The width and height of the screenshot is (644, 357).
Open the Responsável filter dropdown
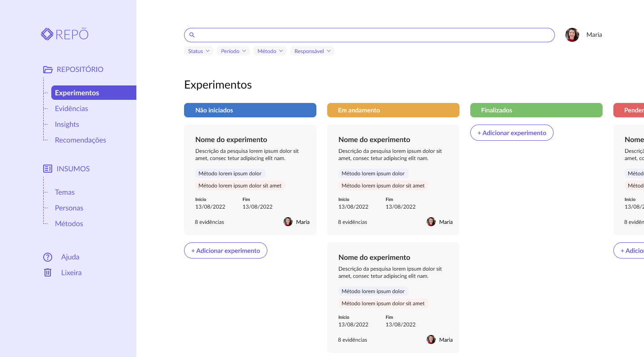pyautogui.click(x=312, y=51)
